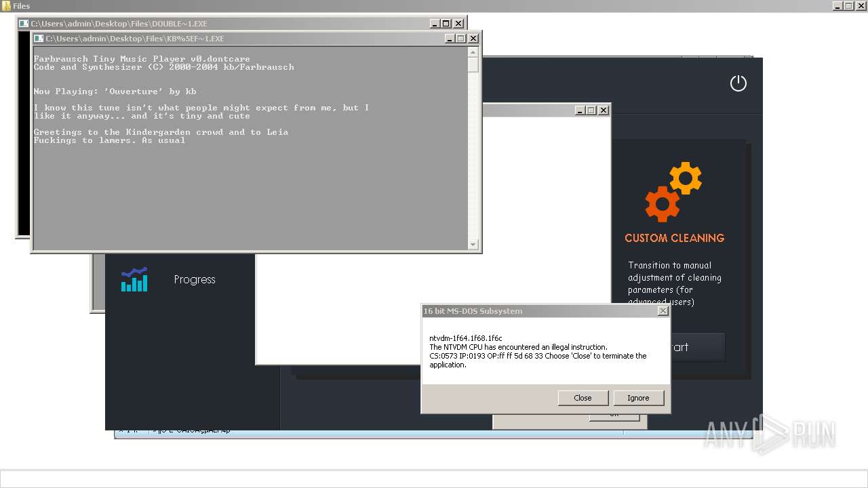Click the KB%5EF~1.EXE console scrollbar thumb
Image resolution: width=868 pixels, height=488 pixels.
[473, 65]
